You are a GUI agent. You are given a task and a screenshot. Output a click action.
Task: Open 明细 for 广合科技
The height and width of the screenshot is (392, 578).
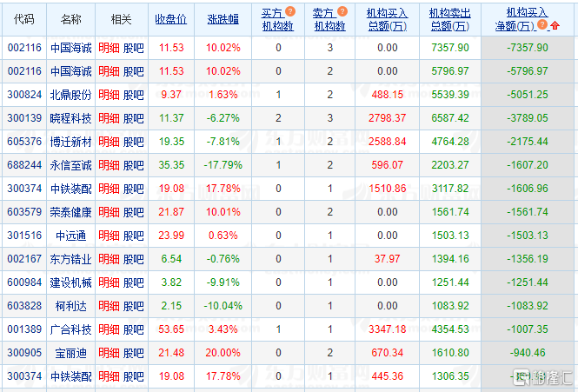coord(110,329)
